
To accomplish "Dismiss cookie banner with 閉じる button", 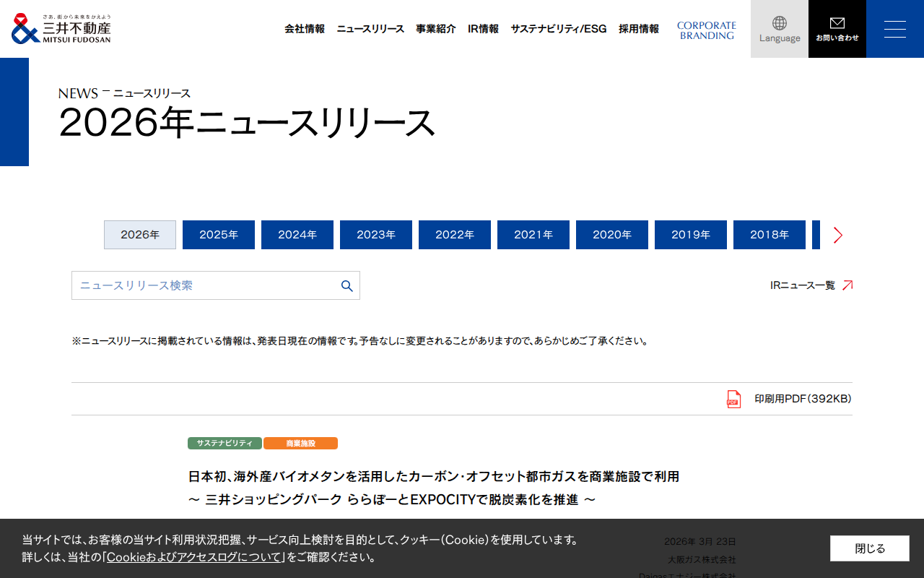I will click(870, 548).
